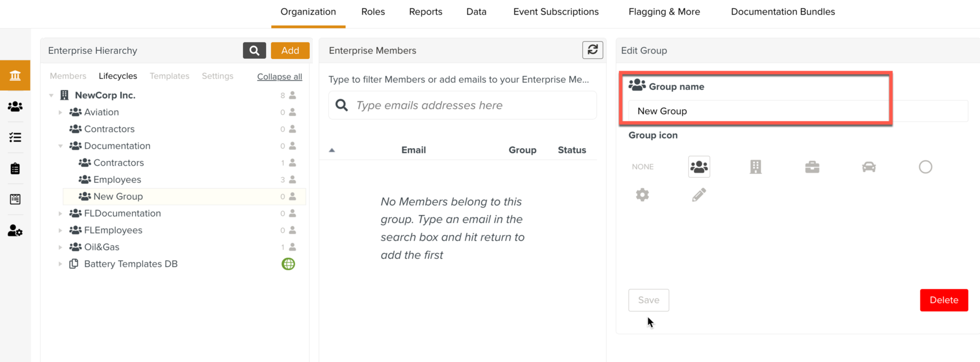Pick the car group icon
The height and width of the screenshot is (362, 980).
869,166
